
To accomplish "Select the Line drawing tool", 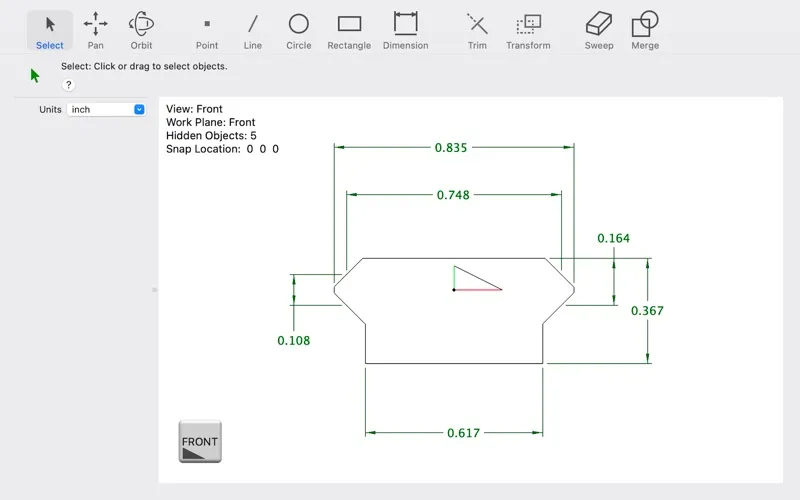I will 253,31.
